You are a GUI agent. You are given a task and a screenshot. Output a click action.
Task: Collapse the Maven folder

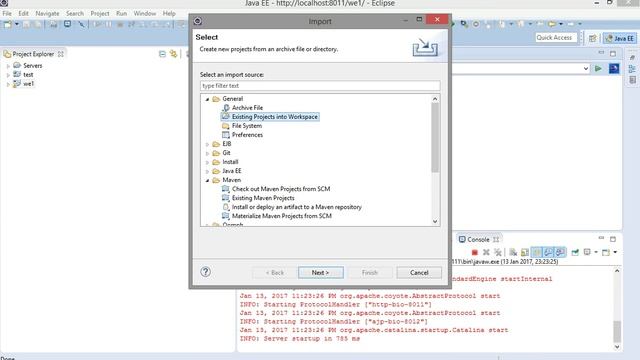point(207,180)
